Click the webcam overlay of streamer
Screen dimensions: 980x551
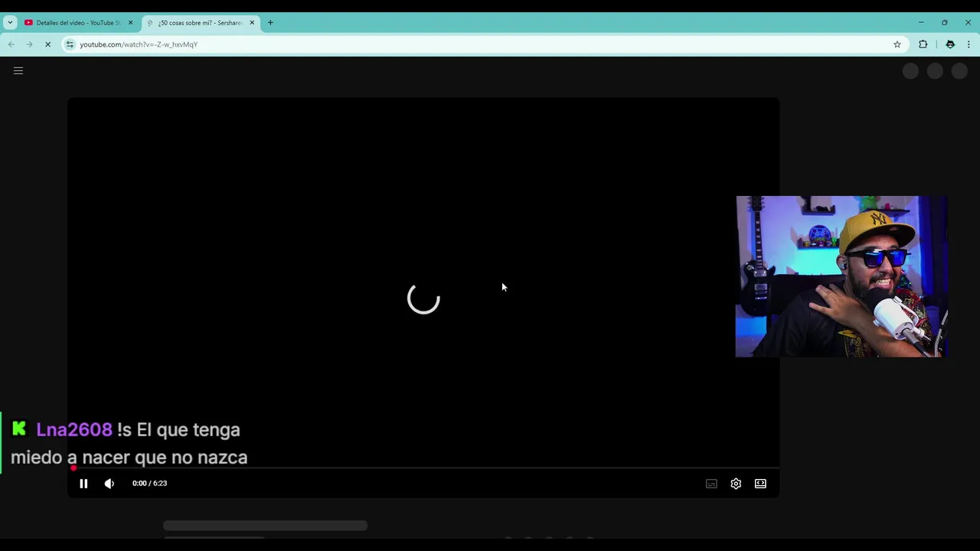pyautogui.click(x=841, y=276)
